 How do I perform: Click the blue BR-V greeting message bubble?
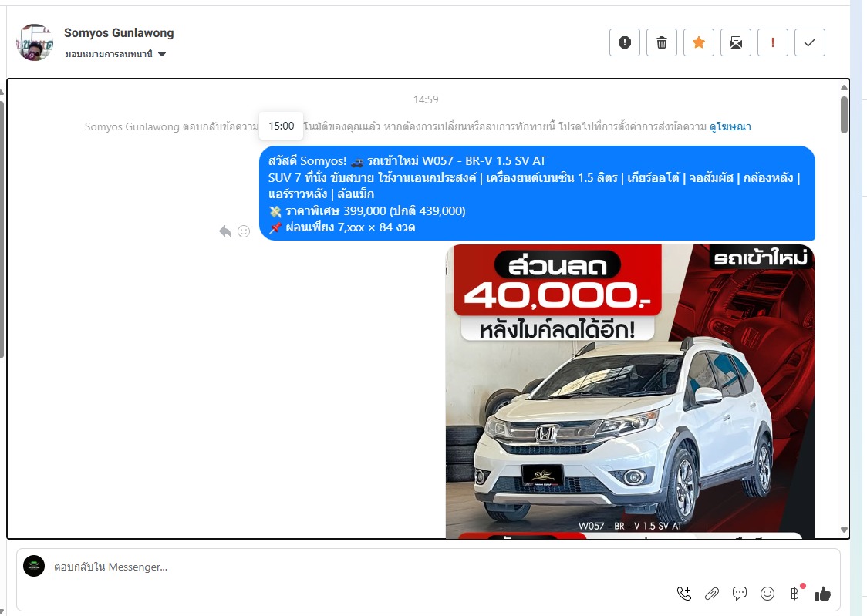click(x=537, y=194)
